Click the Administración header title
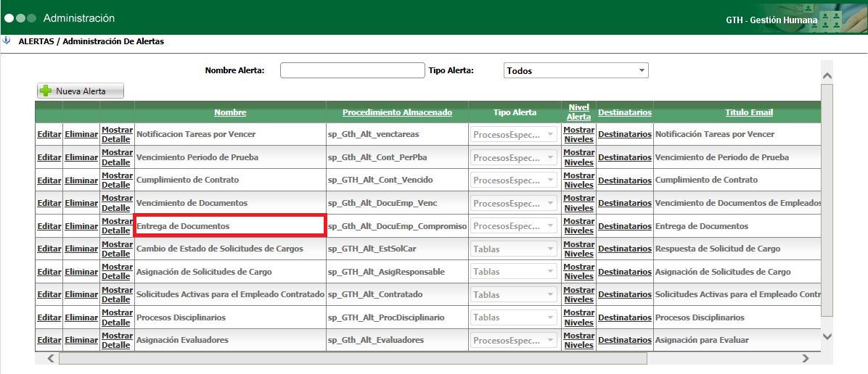 [x=79, y=18]
